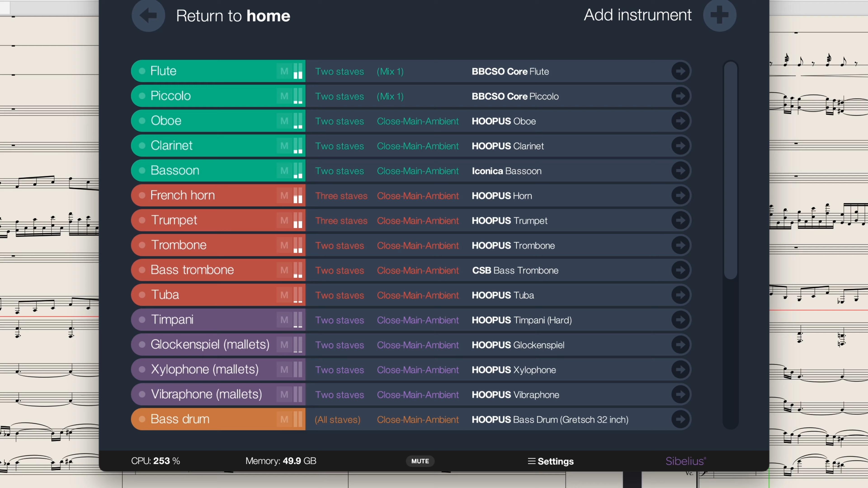Viewport: 868px width, 488px height.
Task: Mute French horn with its M button
Action: tap(284, 196)
